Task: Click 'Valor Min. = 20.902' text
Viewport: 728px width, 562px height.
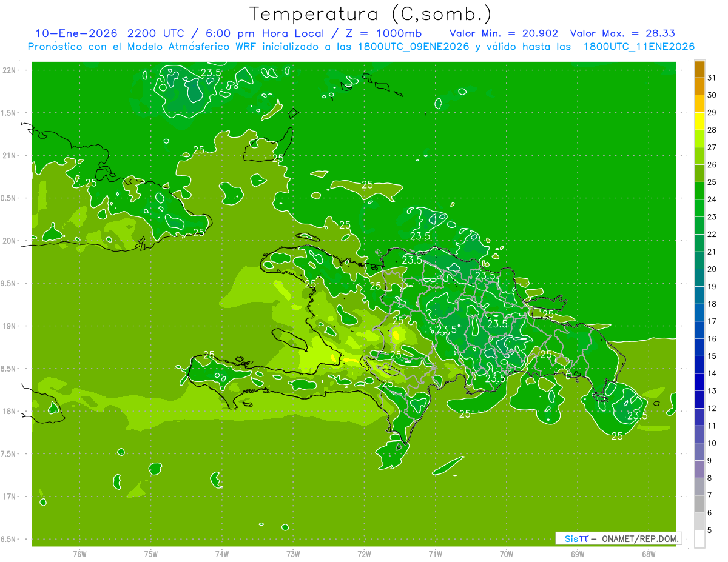Action: 504,33
